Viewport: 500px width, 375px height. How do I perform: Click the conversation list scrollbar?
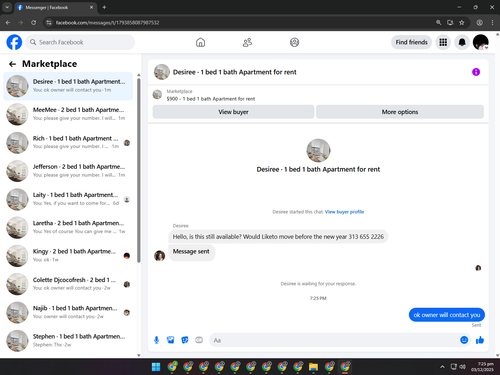139,170
